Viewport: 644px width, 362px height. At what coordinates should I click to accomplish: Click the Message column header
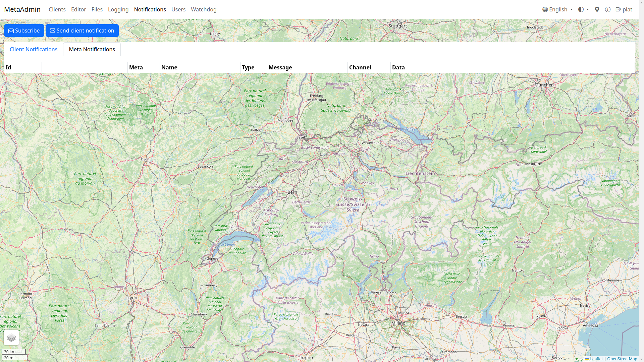pos(280,67)
